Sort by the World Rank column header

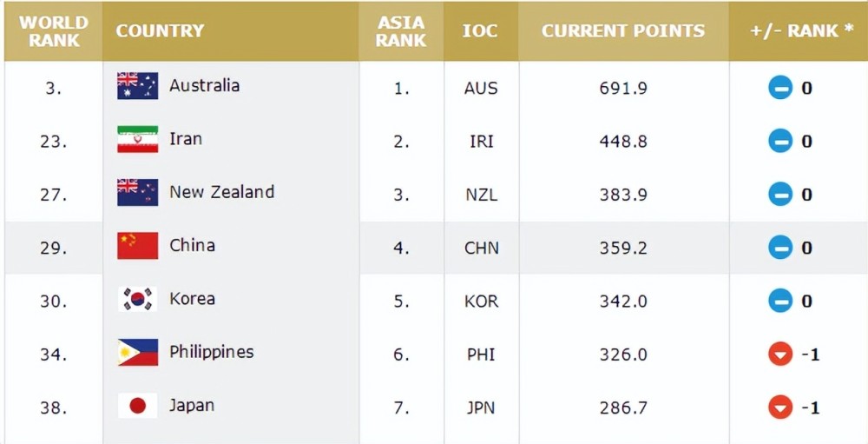pyautogui.click(x=53, y=31)
